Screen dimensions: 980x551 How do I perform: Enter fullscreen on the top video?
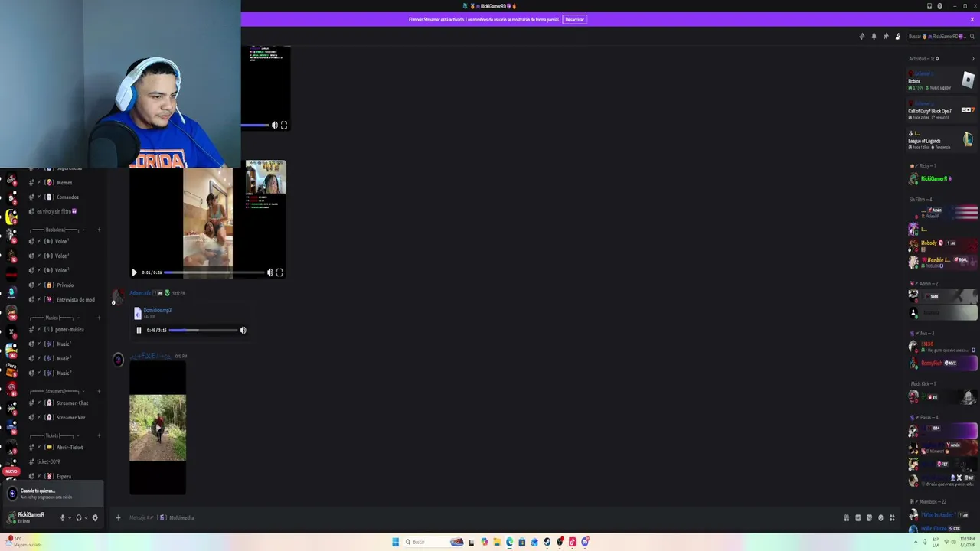284,126
